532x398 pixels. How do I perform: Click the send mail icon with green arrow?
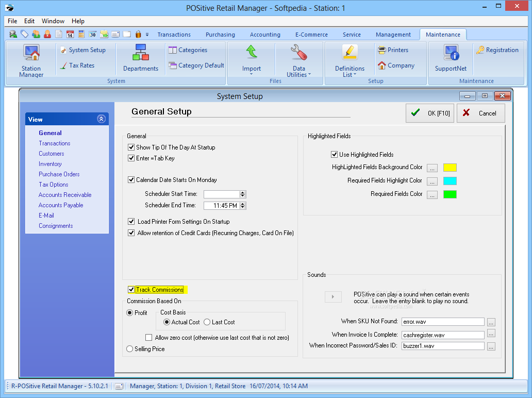click(104, 34)
